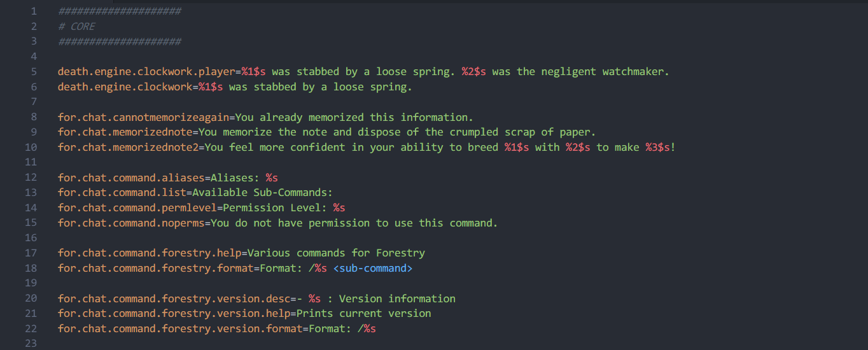This screenshot has height=350, width=868.
Task: Click 'Prints current version' text
Action: coord(363,314)
